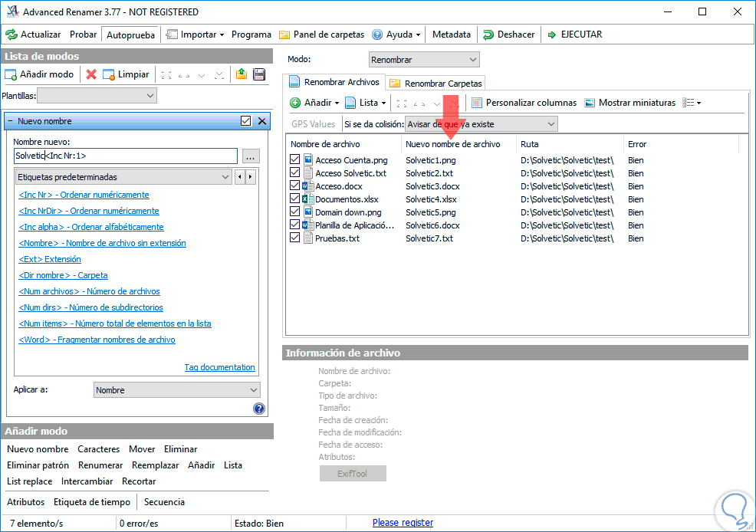Add the Secuencia method
Viewport: 756px width, 532px height.
tap(164, 502)
